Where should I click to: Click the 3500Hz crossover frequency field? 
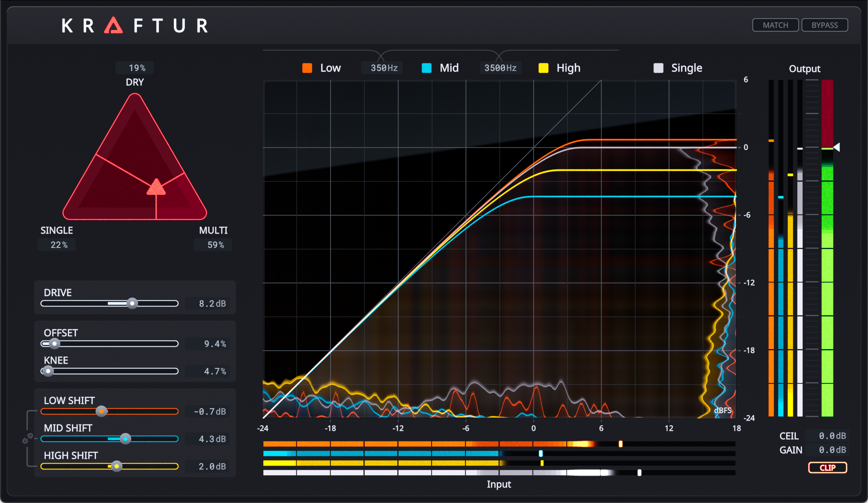coord(500,68)
